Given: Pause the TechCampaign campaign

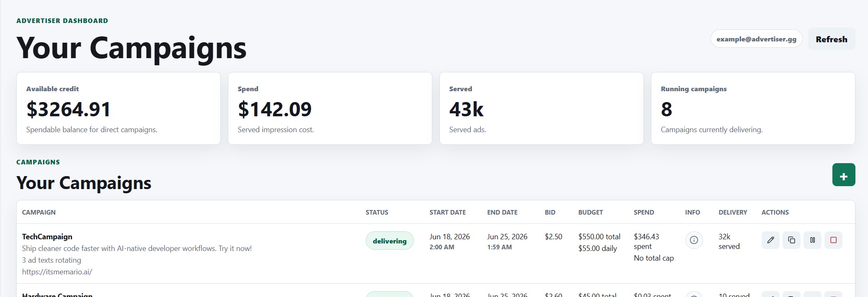Looking at the screenshot, I should pyautogui.click(x=812, y=240).
